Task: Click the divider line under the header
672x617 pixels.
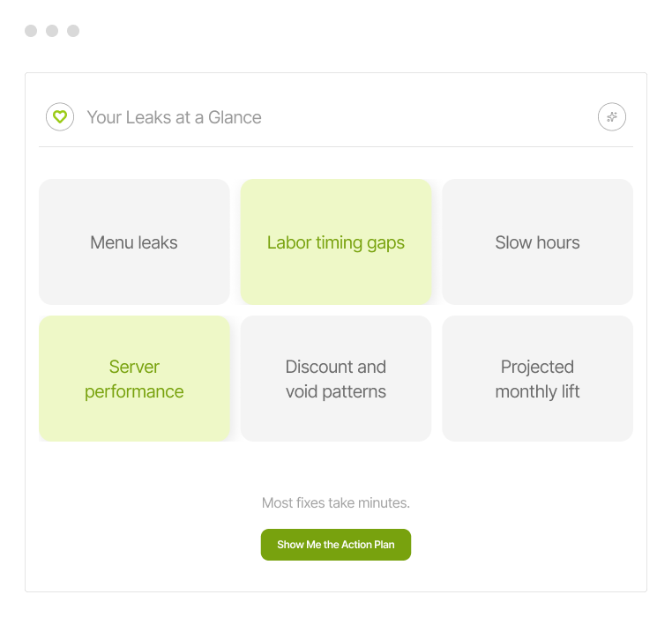Action: pyautogui.click(x=336, y=146)
